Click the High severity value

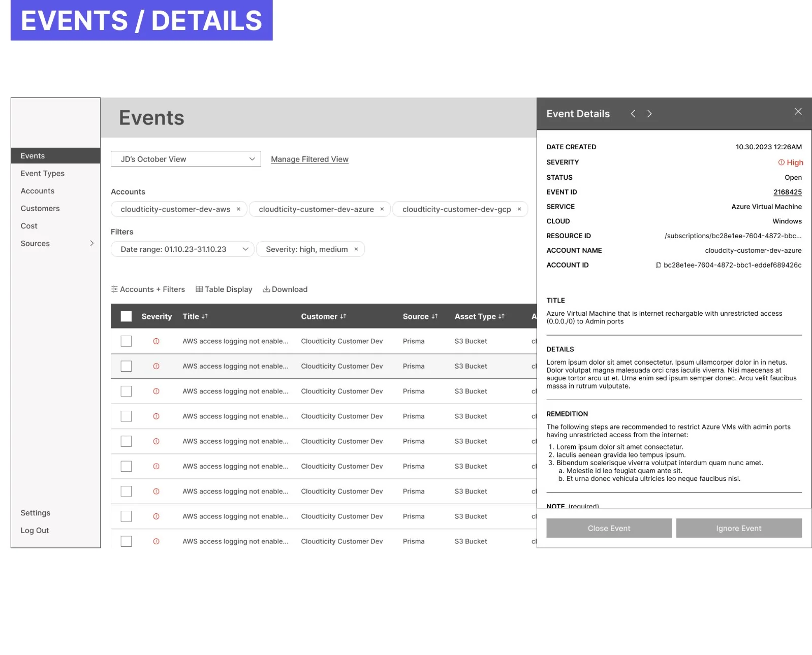pos(791,162)
